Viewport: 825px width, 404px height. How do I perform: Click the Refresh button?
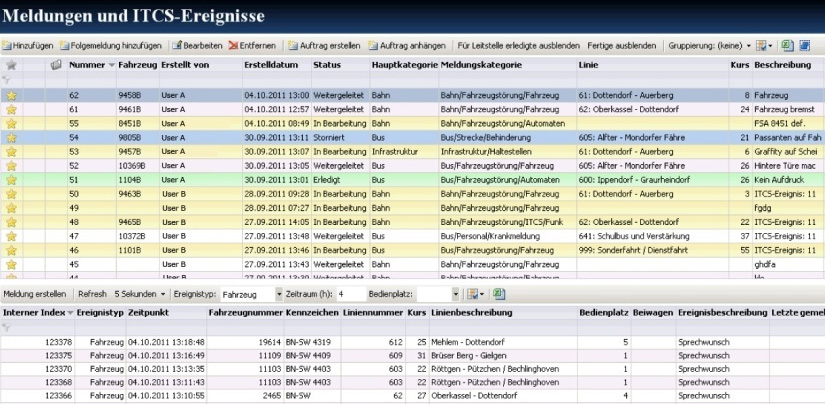92,294
